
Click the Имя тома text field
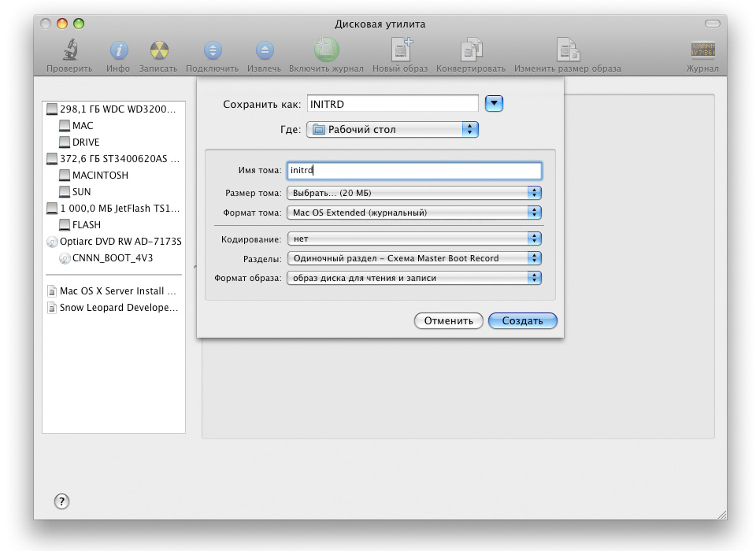[x=414, y=171]
